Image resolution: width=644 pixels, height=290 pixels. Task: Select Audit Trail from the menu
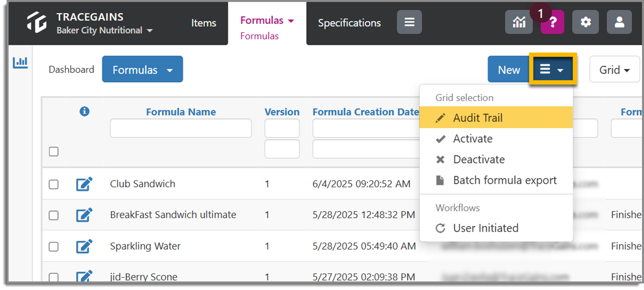pyautogui.click(x=496, y=118)
